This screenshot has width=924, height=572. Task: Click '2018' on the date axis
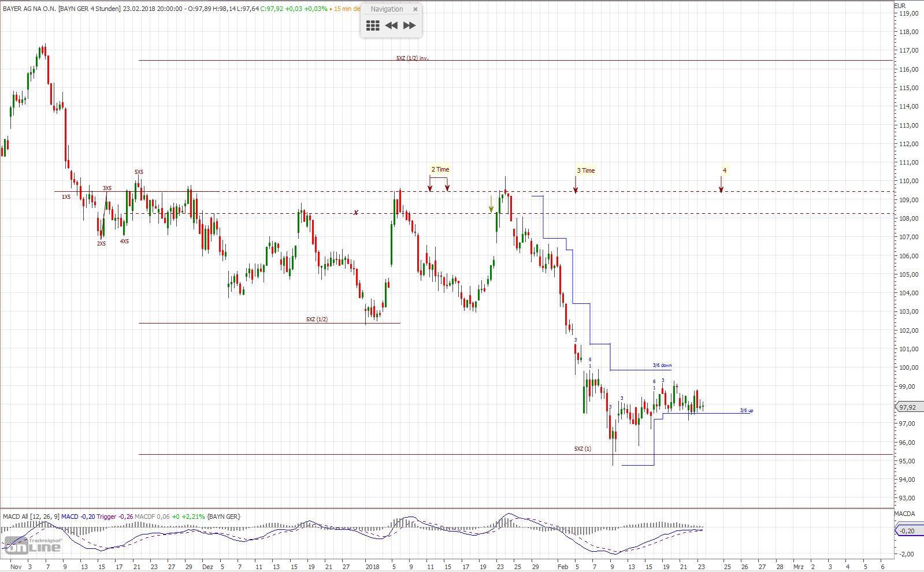click(372, 567)
